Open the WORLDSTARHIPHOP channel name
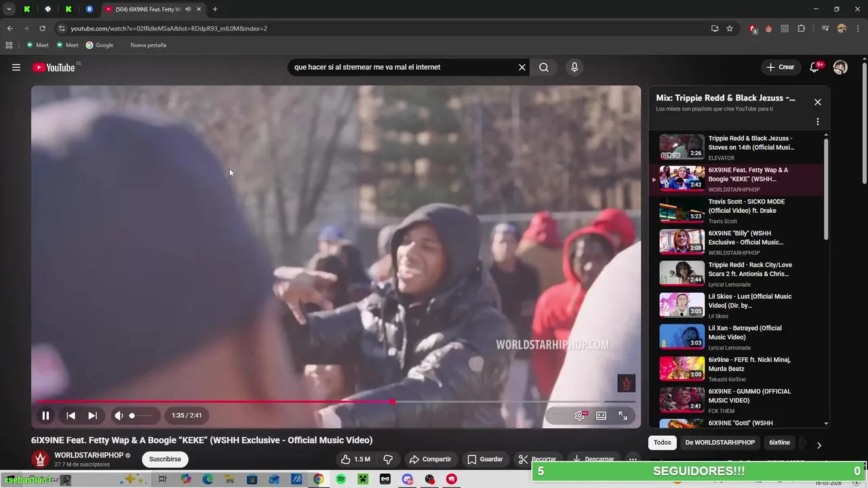This screenshot has height=488, width=868. (89, 455)
